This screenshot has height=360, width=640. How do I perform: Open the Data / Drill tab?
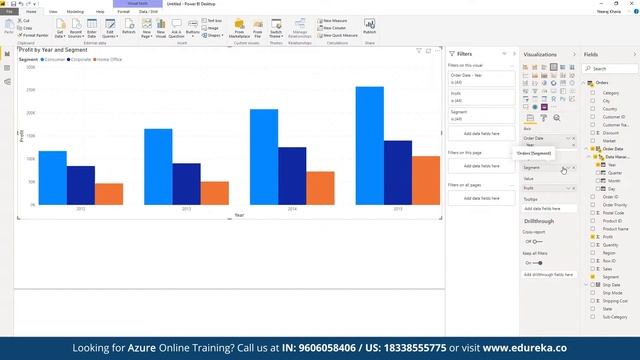(148, 11)
